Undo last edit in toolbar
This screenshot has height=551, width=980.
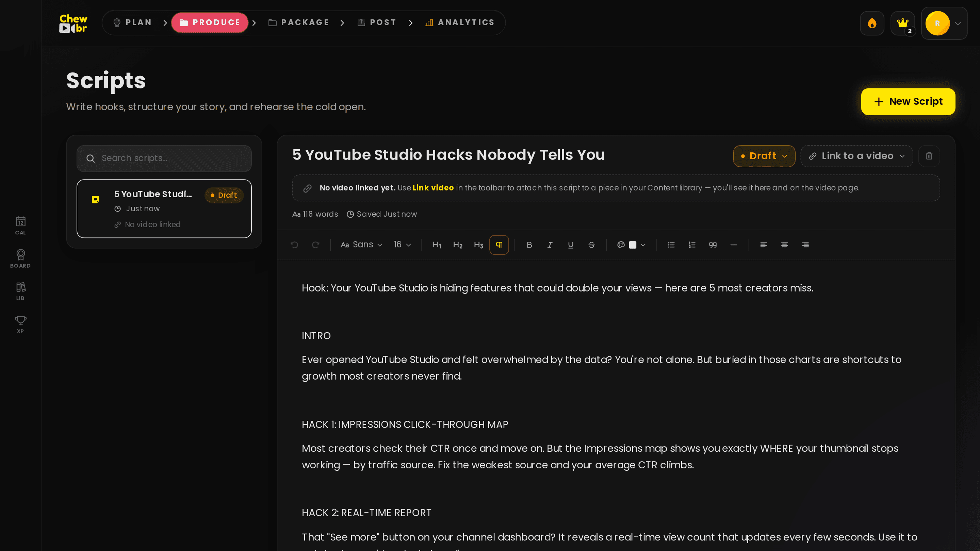click(294, 245)
